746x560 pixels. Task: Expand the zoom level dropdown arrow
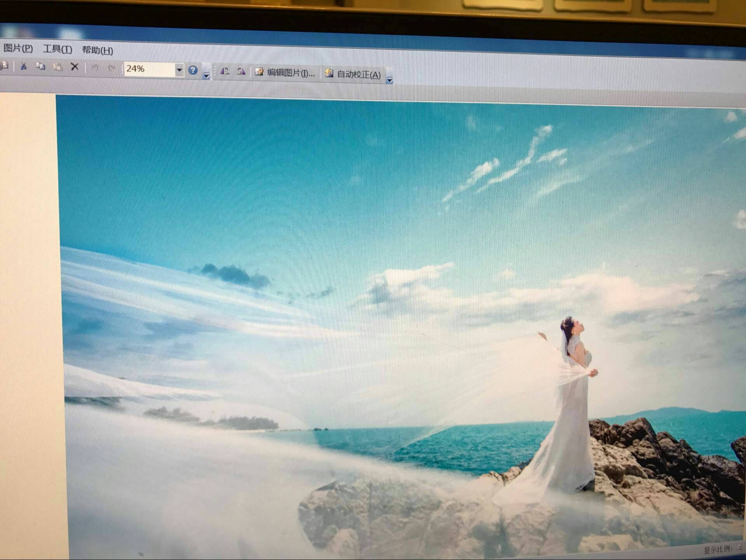pos(180,70)
